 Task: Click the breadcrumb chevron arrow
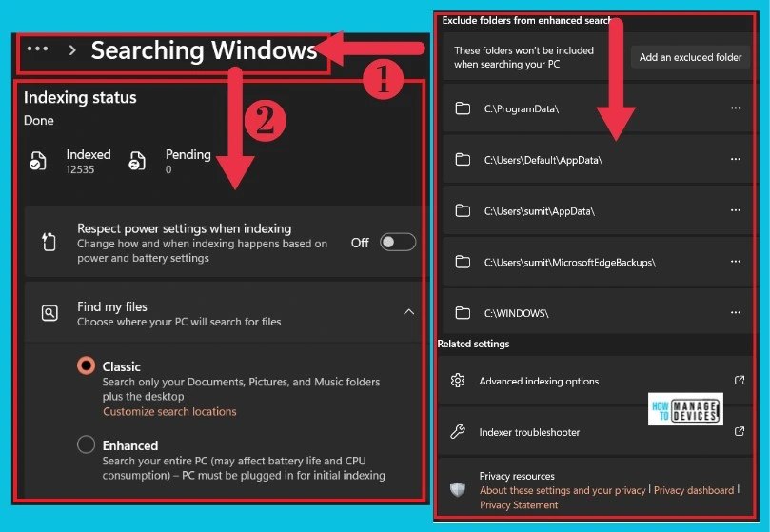pos(72,50)
